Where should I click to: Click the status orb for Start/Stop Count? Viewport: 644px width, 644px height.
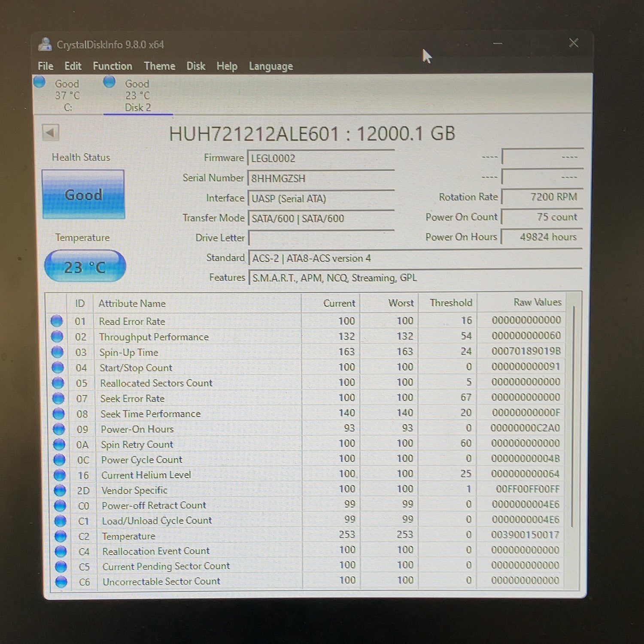[58, 368]
